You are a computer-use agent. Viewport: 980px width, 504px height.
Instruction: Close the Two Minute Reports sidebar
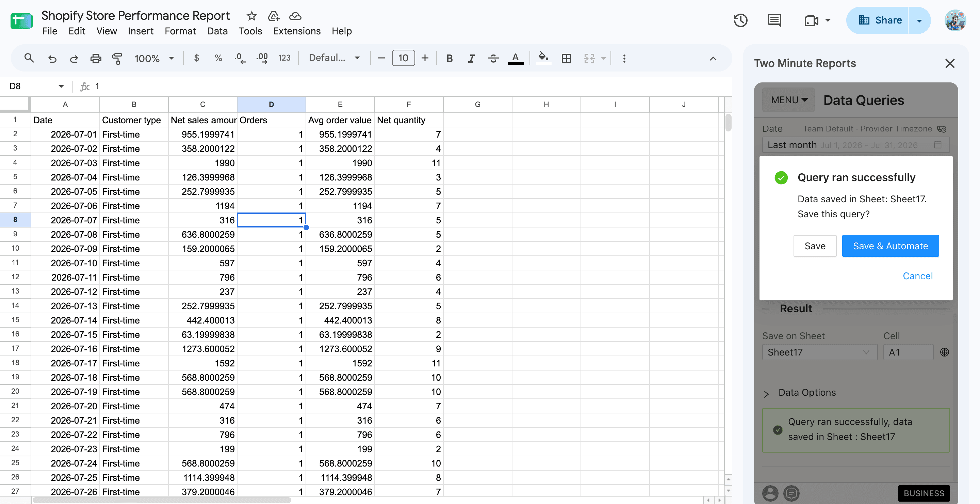click(950, 63)
